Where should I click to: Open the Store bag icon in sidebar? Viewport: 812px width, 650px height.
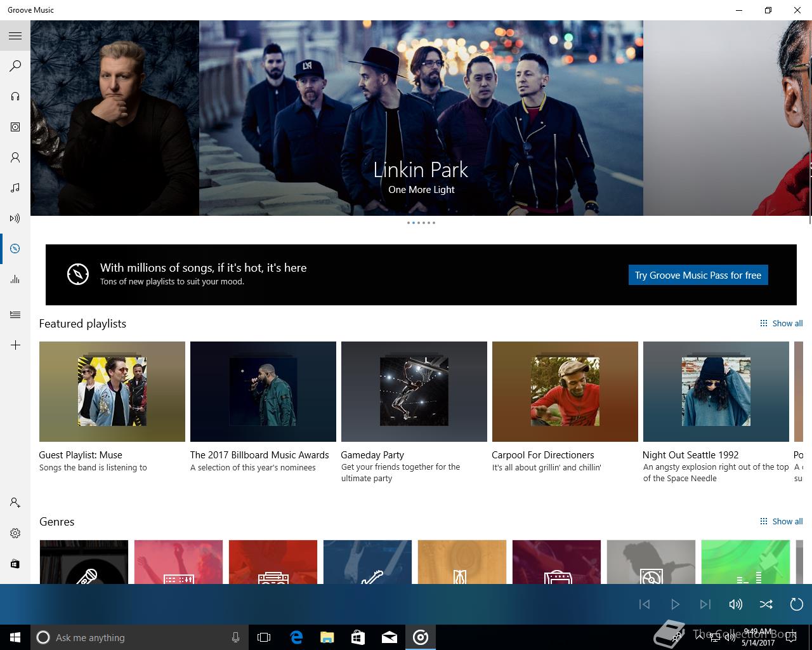click(x=15, y=564)
